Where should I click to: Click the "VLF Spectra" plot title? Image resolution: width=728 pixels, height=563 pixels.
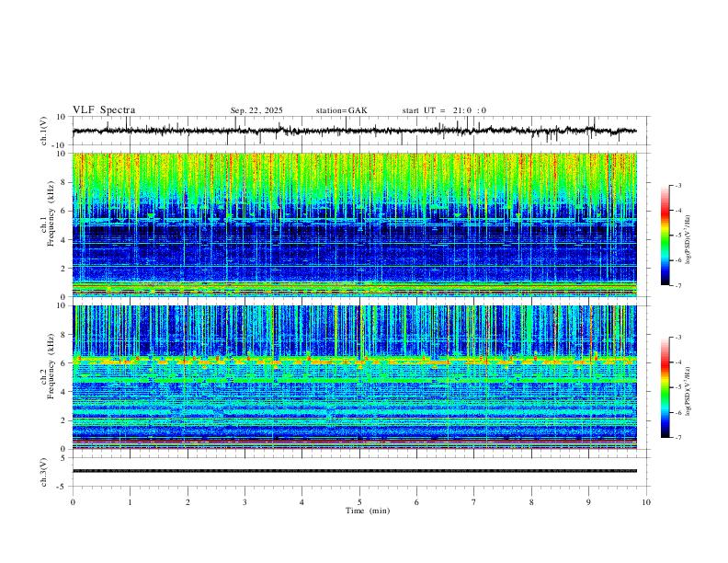coord(104,110)
